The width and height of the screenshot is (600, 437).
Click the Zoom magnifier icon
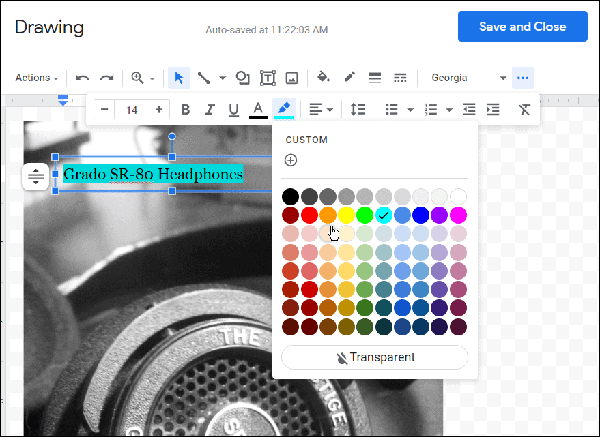tap(137, 78)
